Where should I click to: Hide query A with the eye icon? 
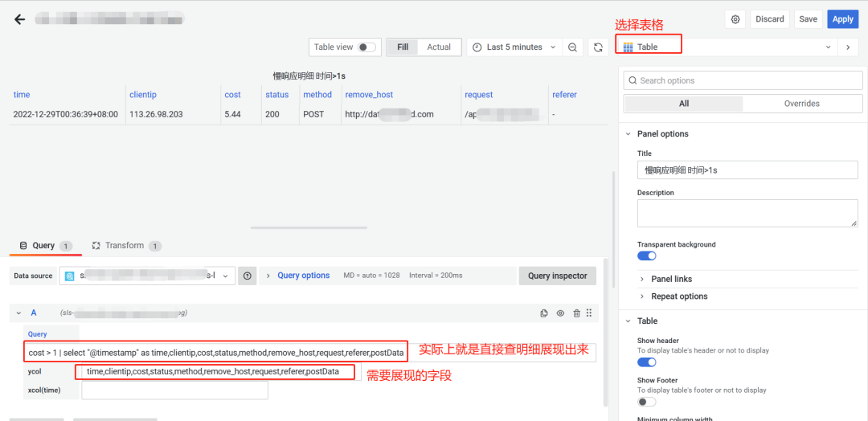(x=560, y=313)
